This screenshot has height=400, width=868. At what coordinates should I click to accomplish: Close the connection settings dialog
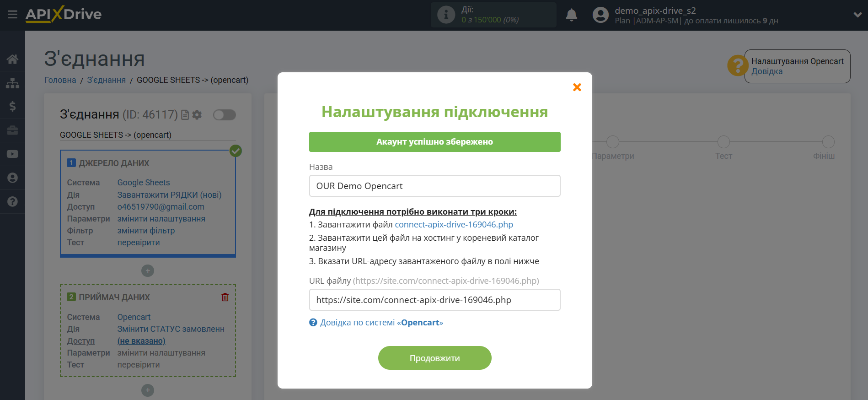[x=577, y=87]
